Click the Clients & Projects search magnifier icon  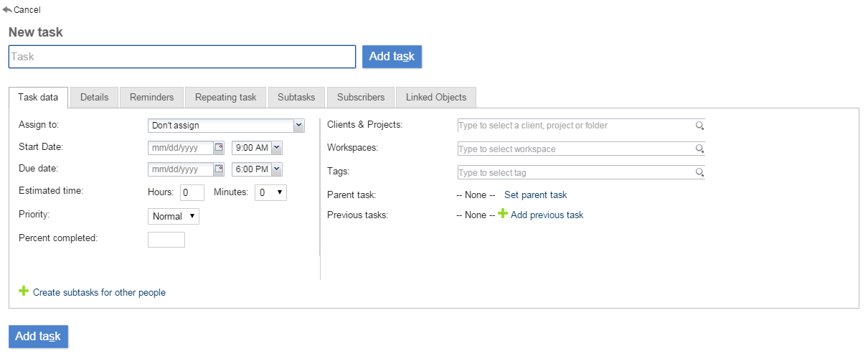(699, 126)
